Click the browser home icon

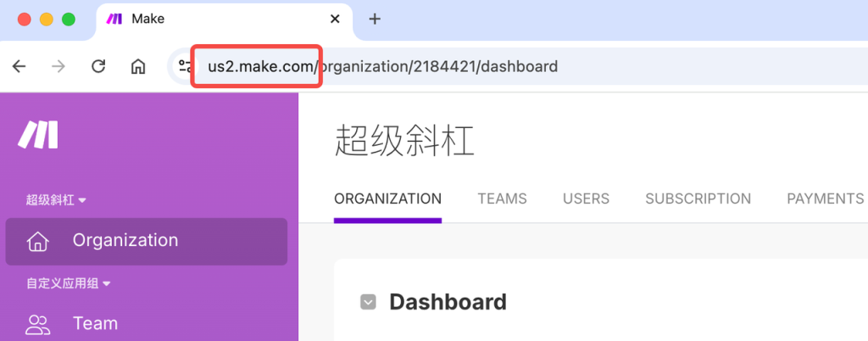pos(138,66)
